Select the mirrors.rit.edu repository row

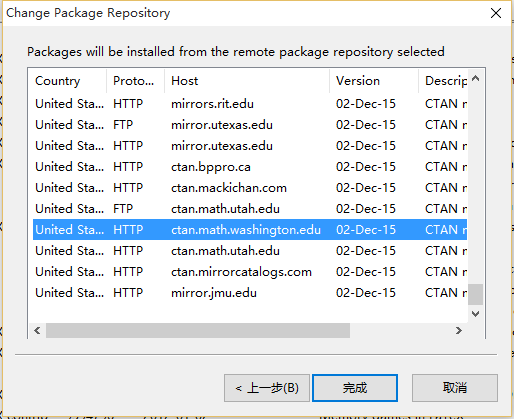click(250, 104)
